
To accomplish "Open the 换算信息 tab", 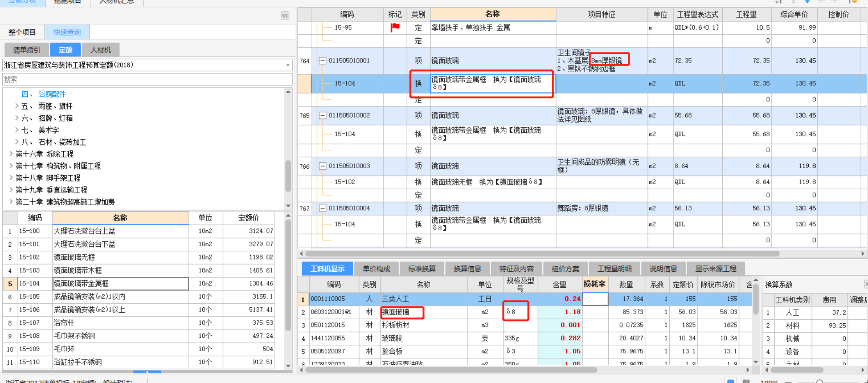I will coord(467,269).
